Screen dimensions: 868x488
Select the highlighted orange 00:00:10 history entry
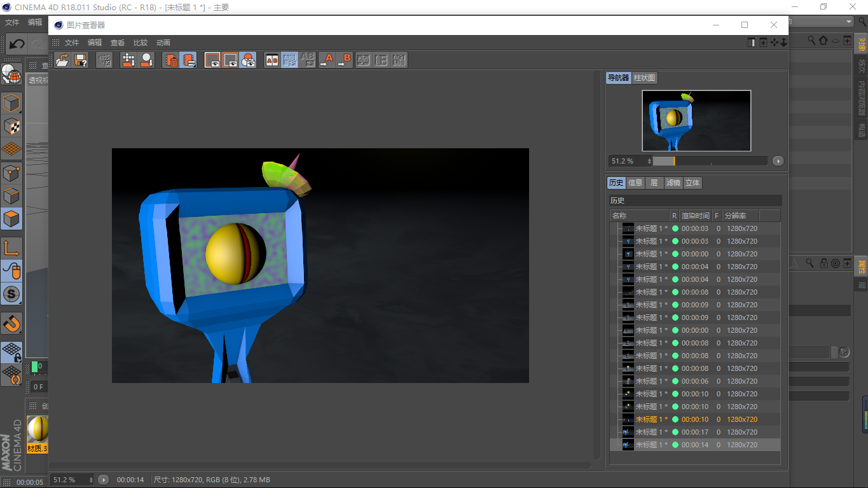click(x=694, y=419)
